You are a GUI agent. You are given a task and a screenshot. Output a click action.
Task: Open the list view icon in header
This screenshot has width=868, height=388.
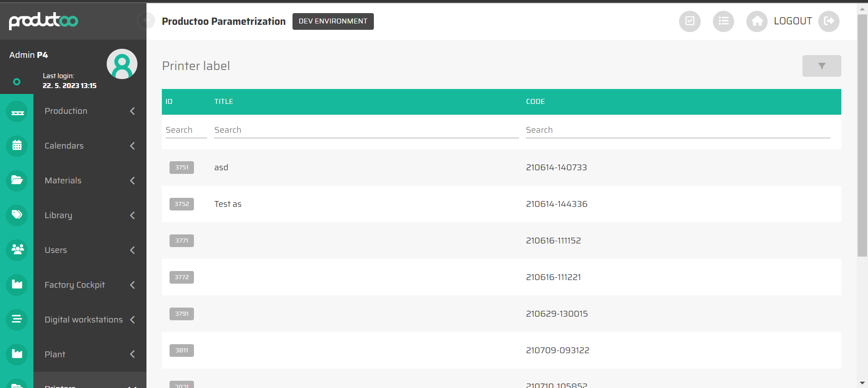[x=723, y=21]
